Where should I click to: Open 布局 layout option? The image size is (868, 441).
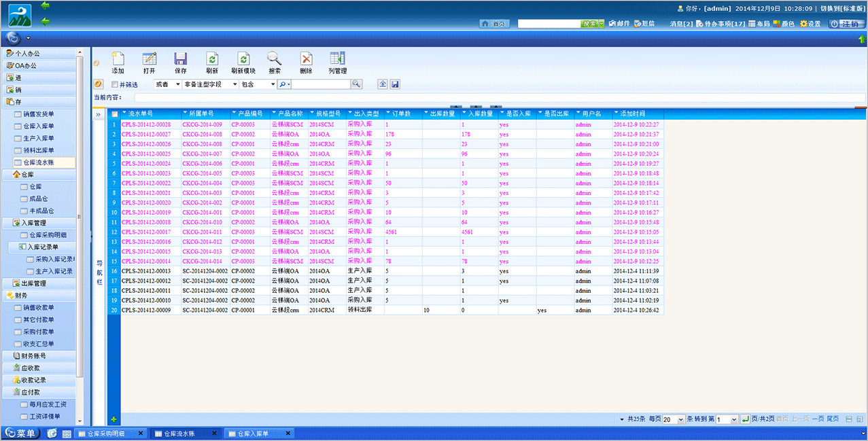(759, 24)
